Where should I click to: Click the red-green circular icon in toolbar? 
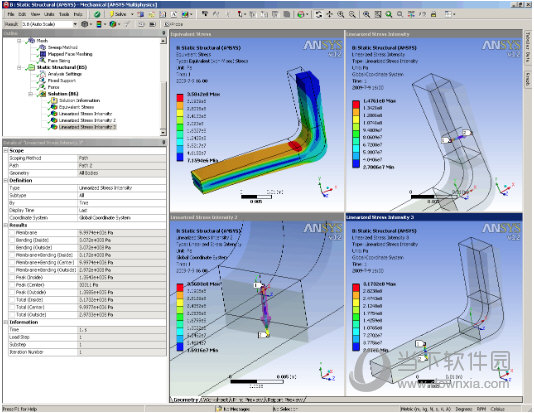(x=301, y=14)
